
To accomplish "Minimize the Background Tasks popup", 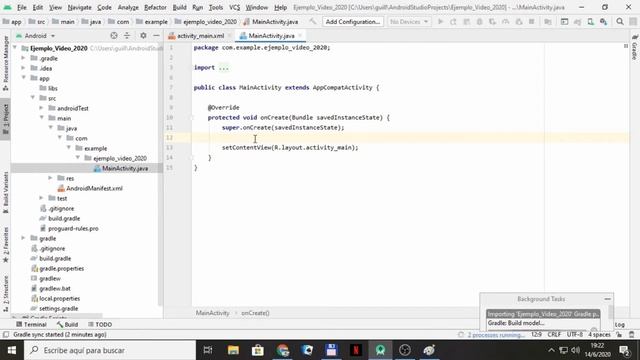I will (x=607, y=299).
